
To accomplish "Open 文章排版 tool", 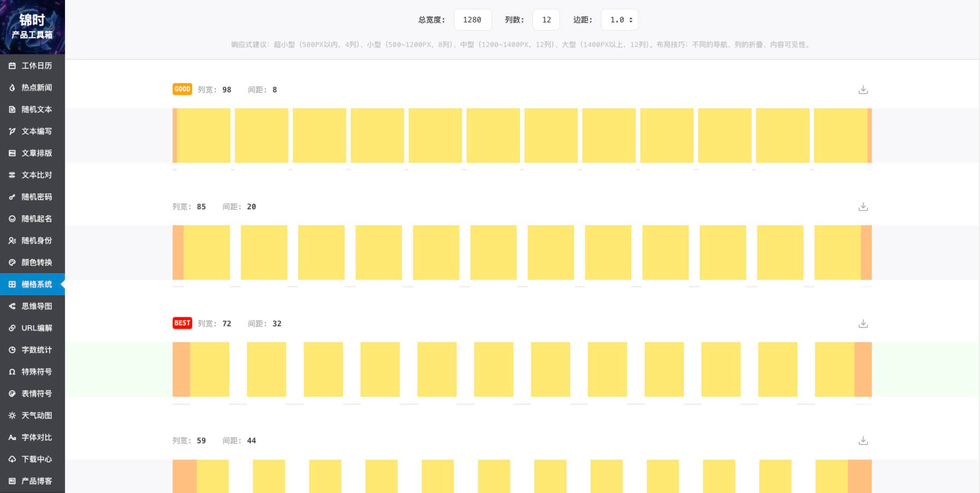I will pyautogui.click(x=32, y=153).
